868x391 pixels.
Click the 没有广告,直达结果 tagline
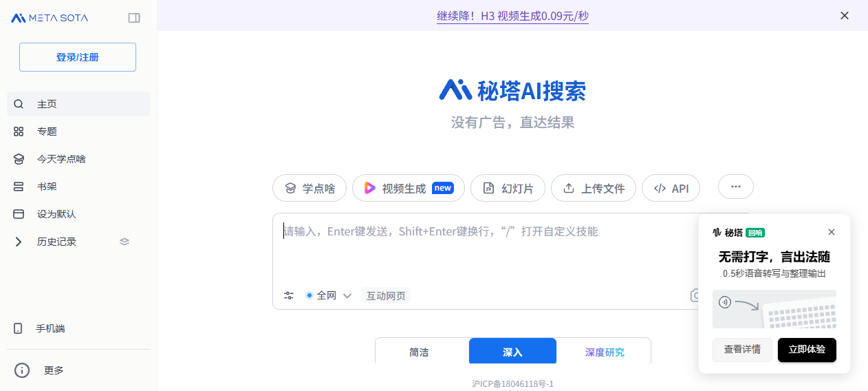pos(512,123)
